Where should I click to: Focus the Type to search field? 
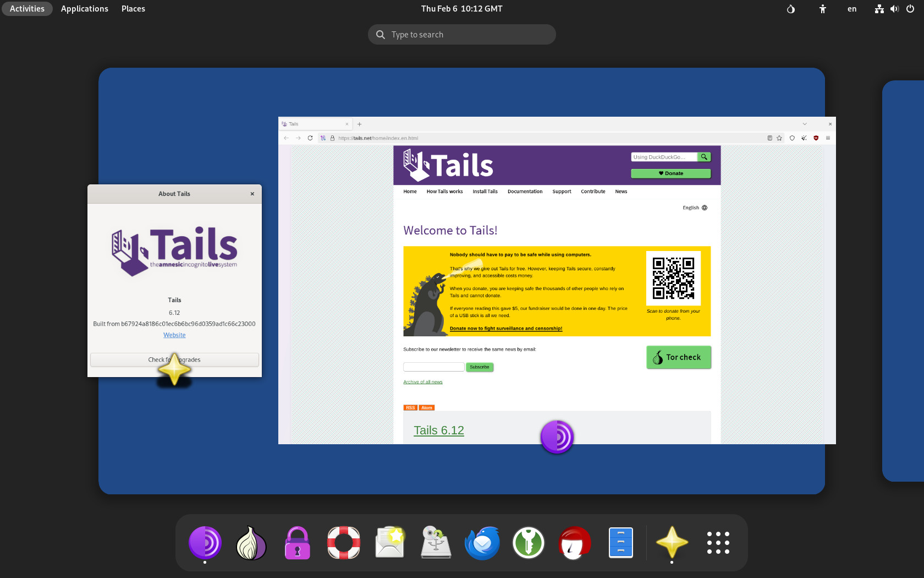[462, 35]
